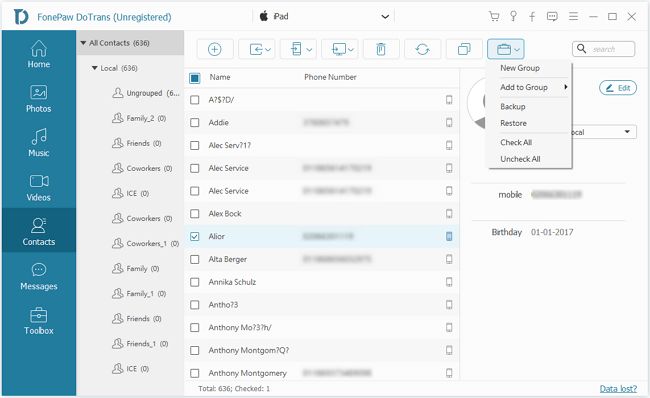Toggle the briefcase more-tools dropdown

(x=506, y=49)
